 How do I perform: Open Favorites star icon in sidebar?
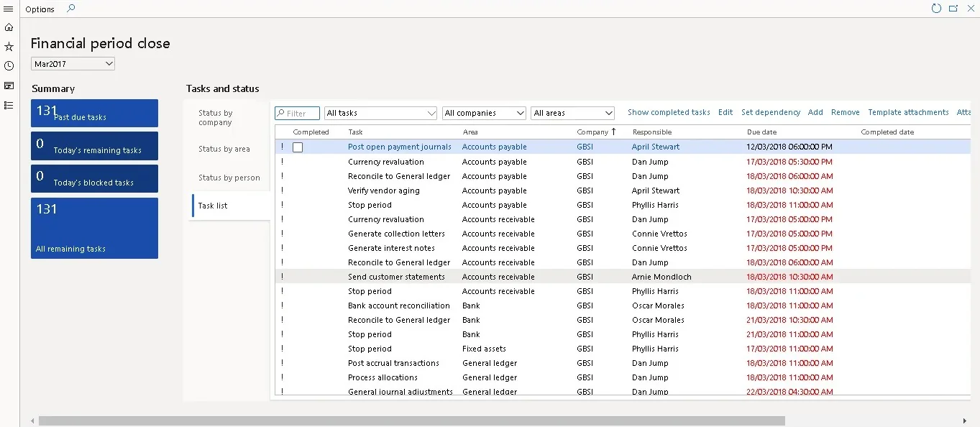9,47
